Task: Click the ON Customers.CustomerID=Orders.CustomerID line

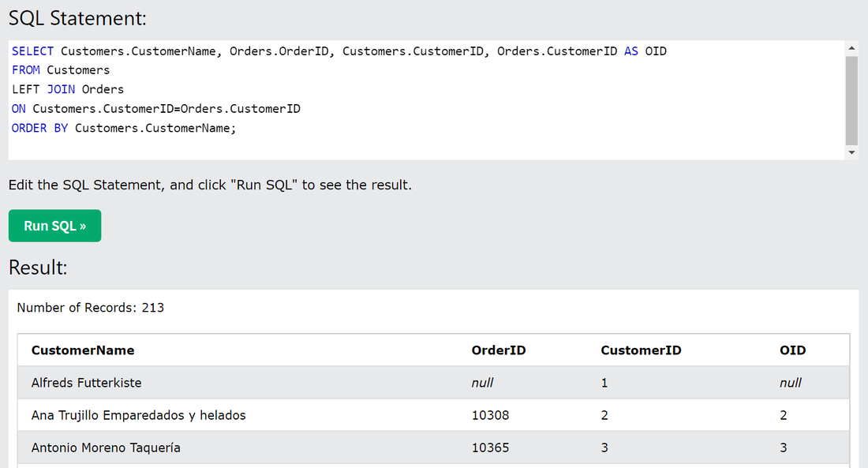Action: pos(156,109)
